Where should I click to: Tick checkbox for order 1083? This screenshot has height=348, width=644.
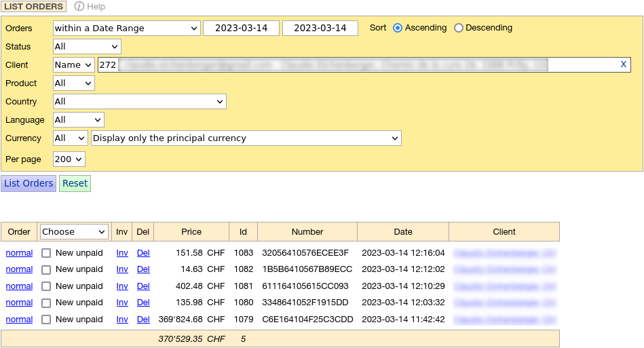pos(46,253)
